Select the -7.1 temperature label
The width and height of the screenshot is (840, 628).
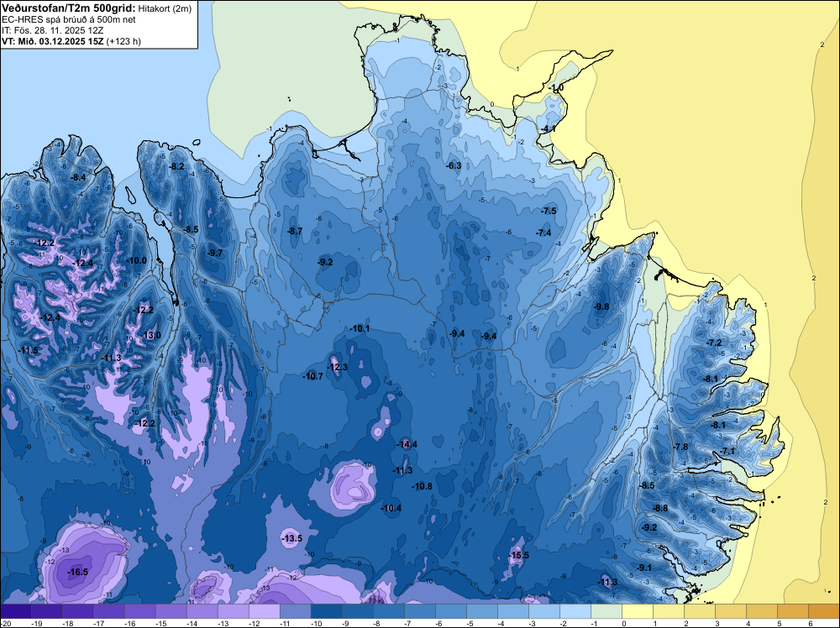pyautogui.click(x=728, y=452)
